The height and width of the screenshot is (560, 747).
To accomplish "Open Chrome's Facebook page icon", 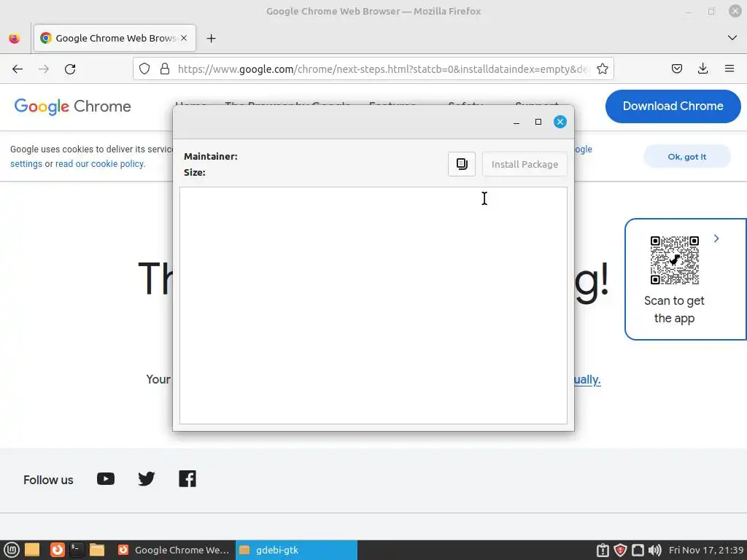I will [x=187, y=479].
